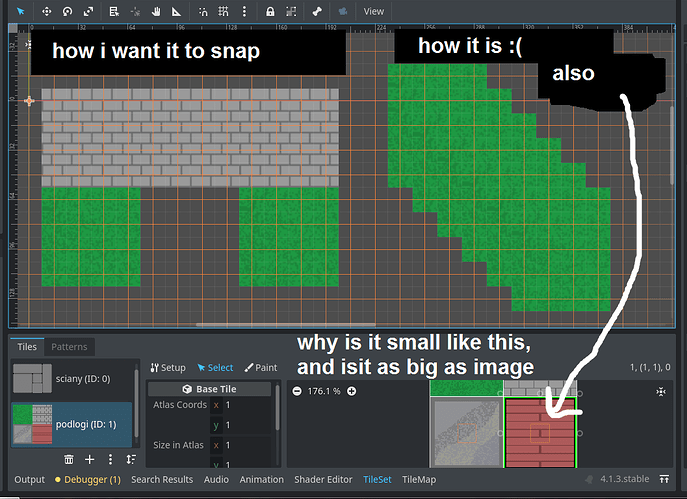This screenshot has width=687, height=499.
Task: Open the Audio bottom panel
Action: pos(216,480)
